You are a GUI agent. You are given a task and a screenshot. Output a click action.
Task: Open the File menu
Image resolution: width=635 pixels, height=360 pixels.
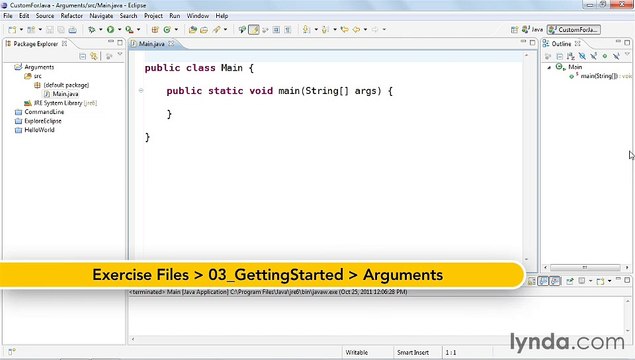click(x=8, y=16)
